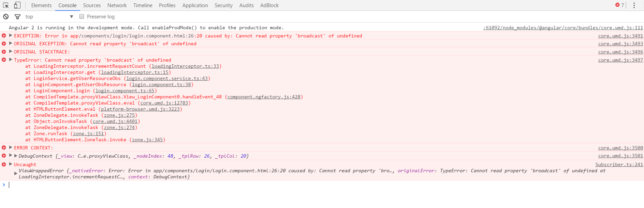This screenshot has height=208, width=644.
Task: Go to the Profiles tab
Action: 167,5
